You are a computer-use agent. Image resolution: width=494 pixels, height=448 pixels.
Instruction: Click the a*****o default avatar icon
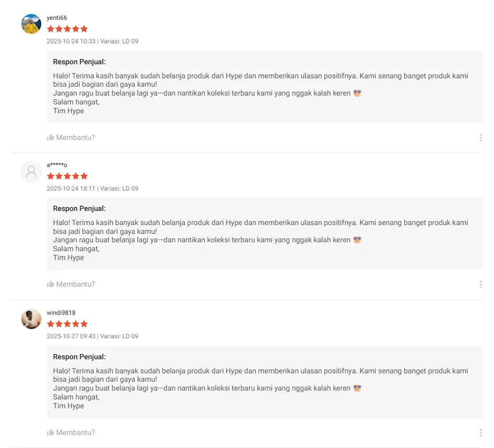31,172
